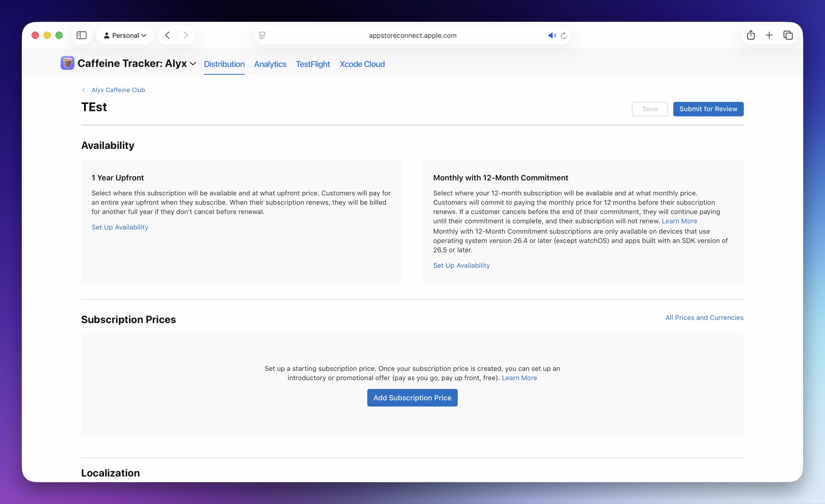This screenshot has width=825, height=504.
Task: Switch to the Analytics tab
Action: pyautogui.click(x=270, y=64)
